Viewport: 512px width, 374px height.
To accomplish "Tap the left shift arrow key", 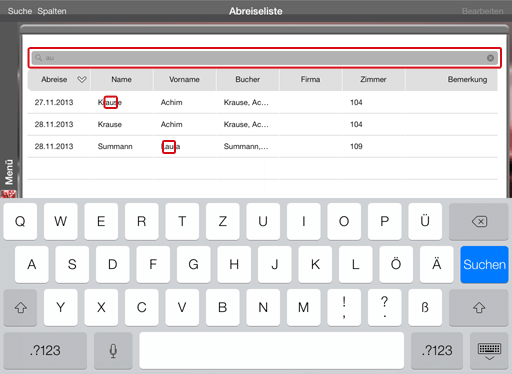I will (x=20, y=307).
